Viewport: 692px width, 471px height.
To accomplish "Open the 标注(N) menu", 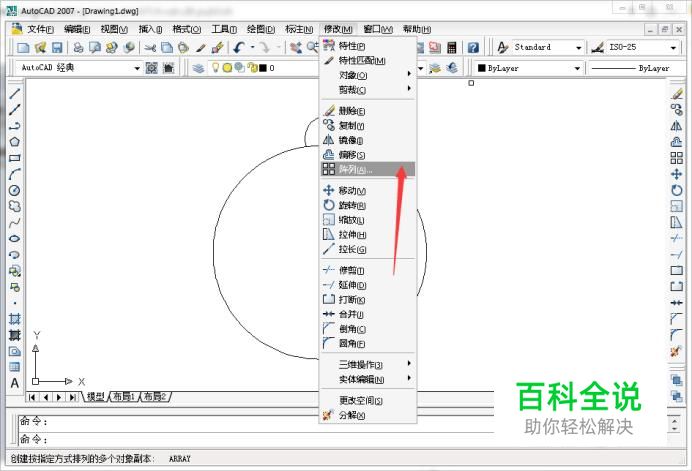I will [299, 29].
